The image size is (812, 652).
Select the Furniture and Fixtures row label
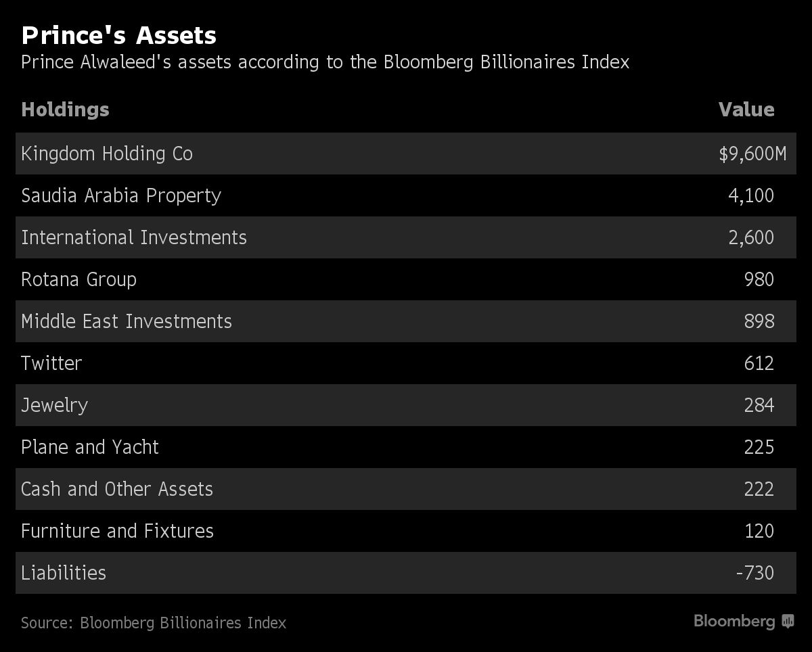pos(117,532)
